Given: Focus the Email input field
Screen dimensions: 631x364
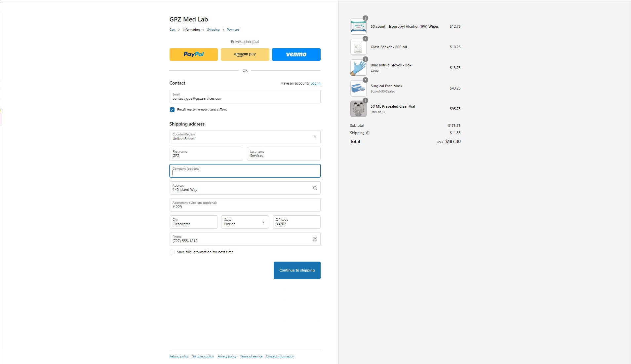Looking at the screenshot, I should click(x=245, y=97).
